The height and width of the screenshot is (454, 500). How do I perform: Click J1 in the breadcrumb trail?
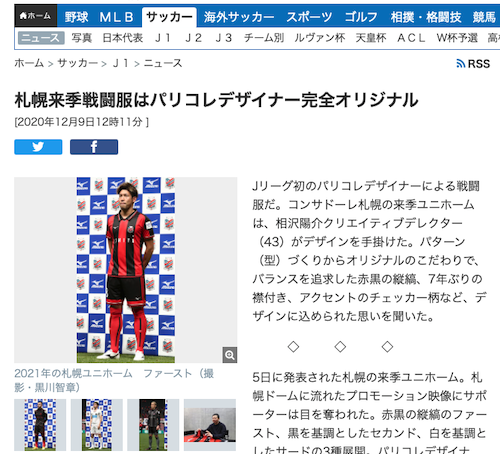(121, 63)
